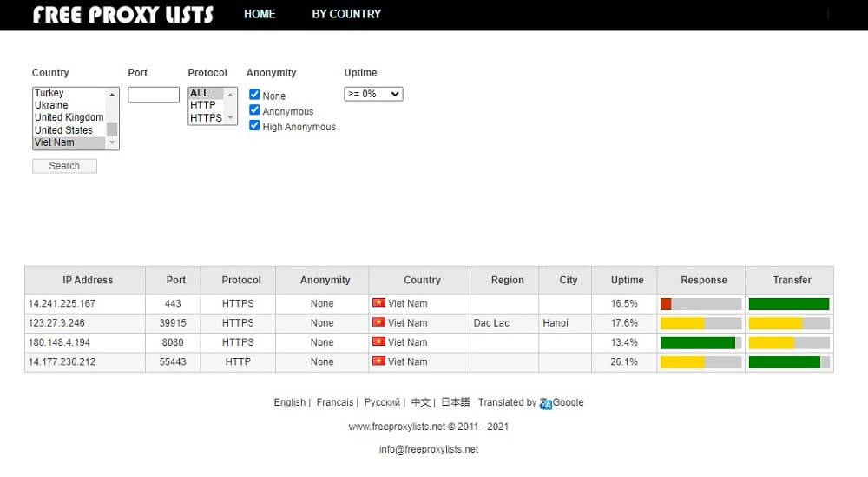Select ALL in the Protocol list
Image resolution: width=868 pixels, height=477 pixels.
206,93
